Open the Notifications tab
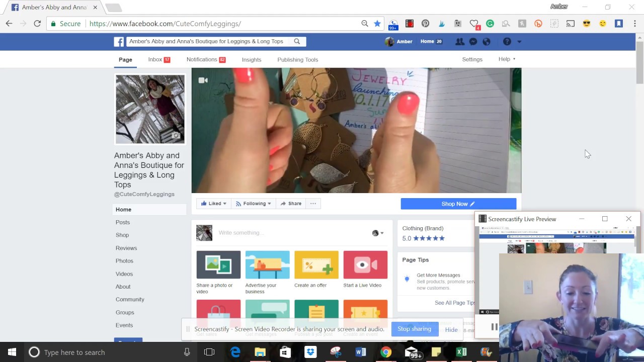 coord(206,59)
